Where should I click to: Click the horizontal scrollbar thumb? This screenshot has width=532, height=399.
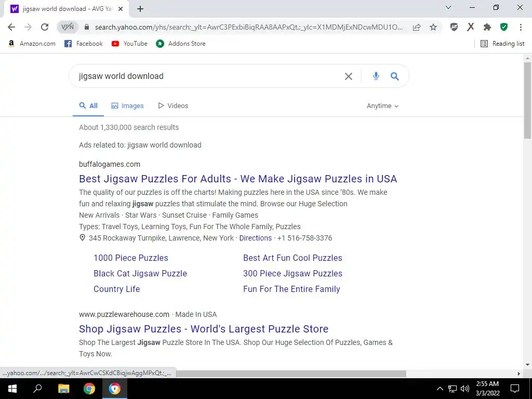click(x=291, y=374)
